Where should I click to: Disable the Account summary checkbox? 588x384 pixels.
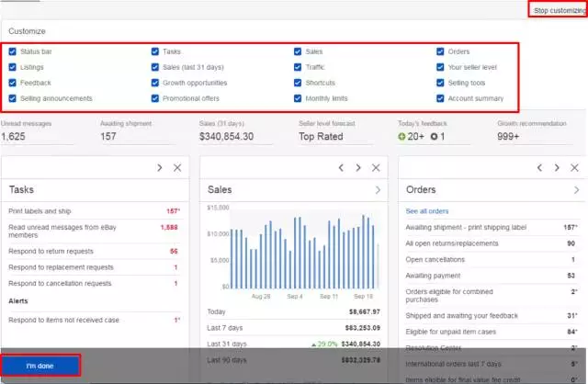(x=440, y=98)
